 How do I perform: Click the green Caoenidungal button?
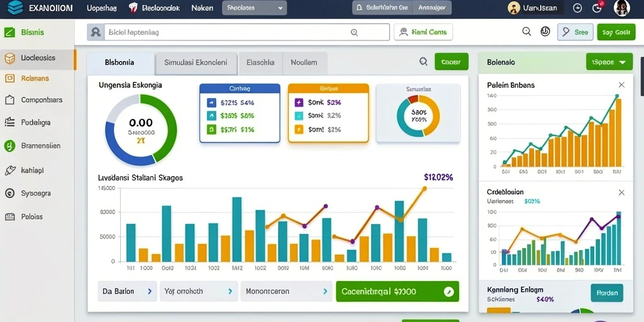click(x=397, y=292)
